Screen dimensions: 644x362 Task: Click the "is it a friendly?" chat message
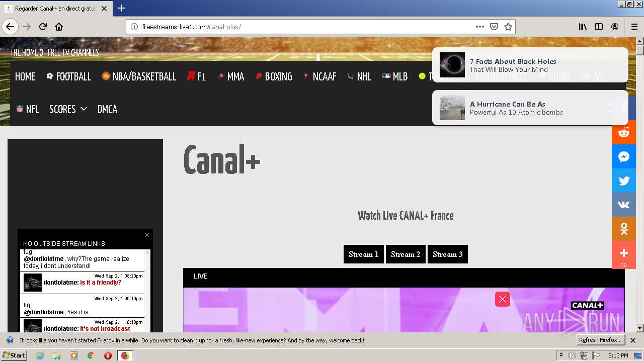pyautogui.click(x=101, y=283)
